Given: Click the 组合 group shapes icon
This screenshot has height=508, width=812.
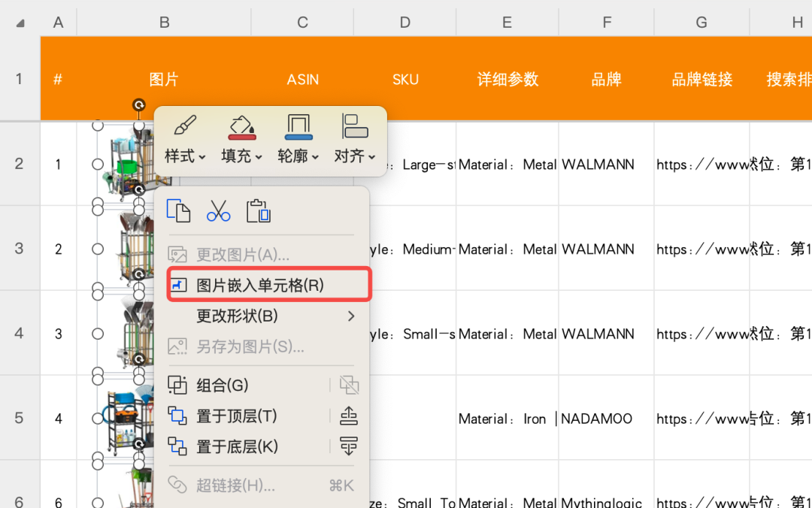Looking at the screenshot, I should tap(178, 384).
